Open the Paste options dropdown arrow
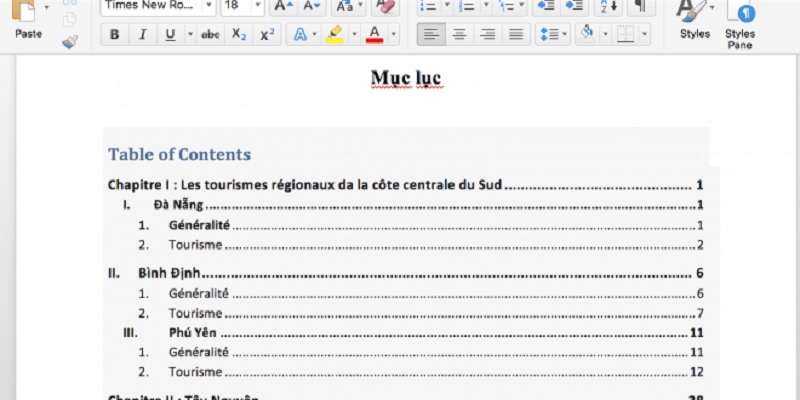 [47, 8]
